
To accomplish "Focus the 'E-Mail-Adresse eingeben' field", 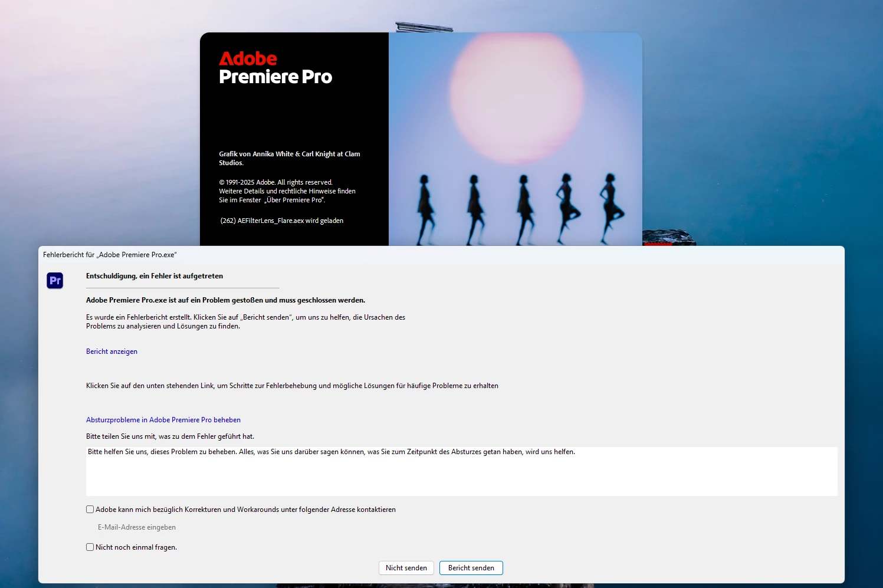I will tap(137, 527).
